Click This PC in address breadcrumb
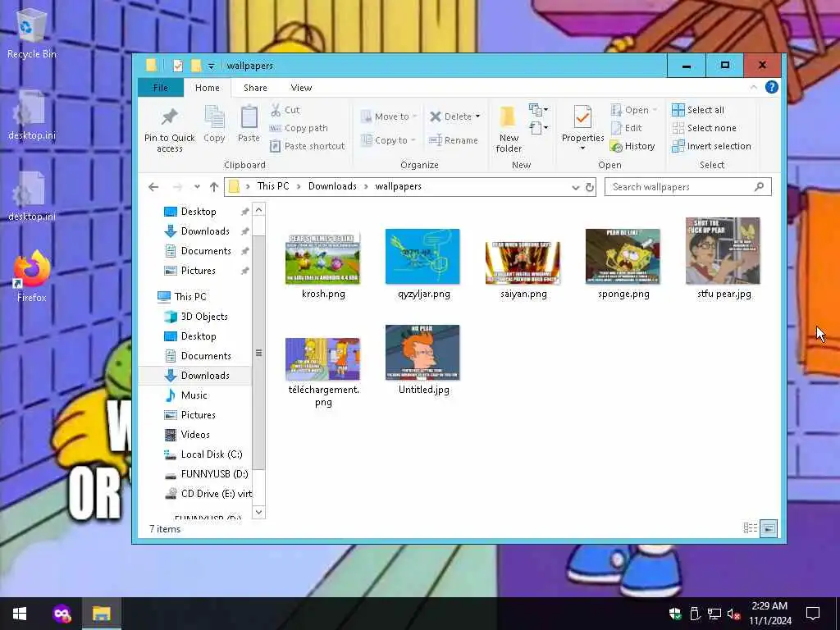840x630 pixels. click(x=273, y=186)
